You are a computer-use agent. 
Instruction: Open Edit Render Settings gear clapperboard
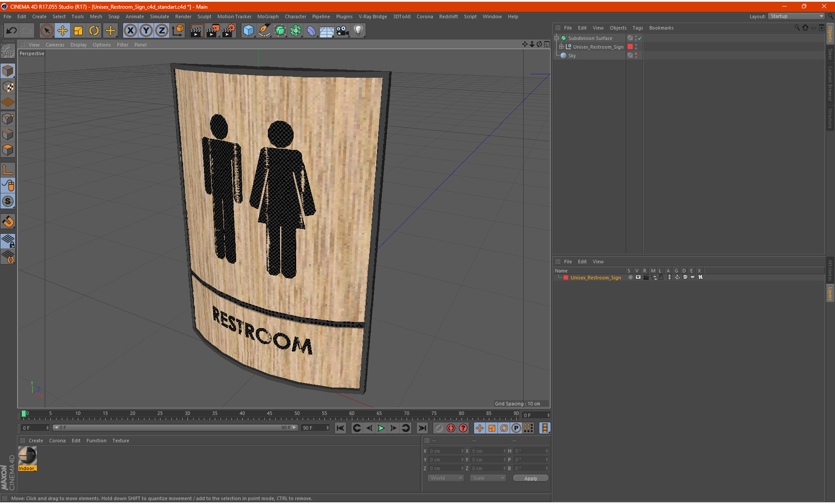[x=229, y=30]
